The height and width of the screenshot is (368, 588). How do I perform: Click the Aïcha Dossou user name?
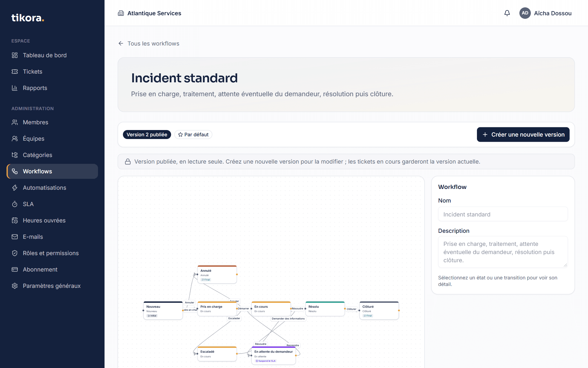click(553, 13)
